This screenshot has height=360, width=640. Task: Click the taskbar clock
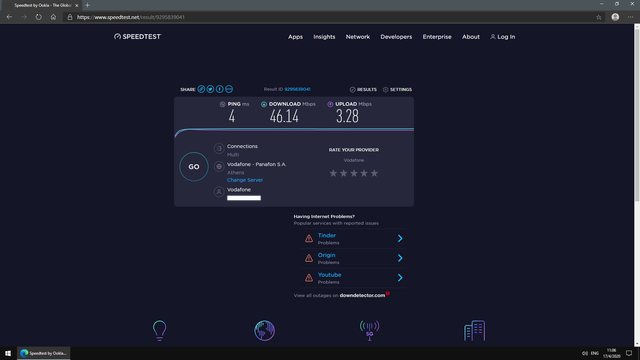tap(611, 353)
